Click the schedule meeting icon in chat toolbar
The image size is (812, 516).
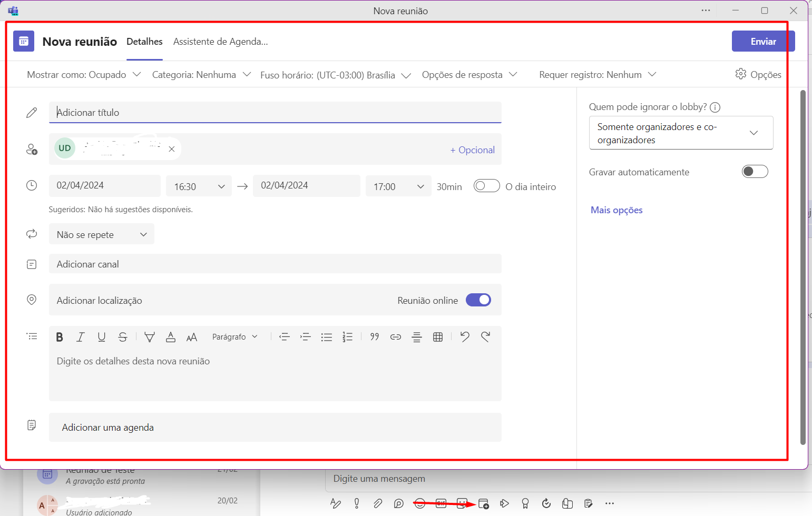484,503
